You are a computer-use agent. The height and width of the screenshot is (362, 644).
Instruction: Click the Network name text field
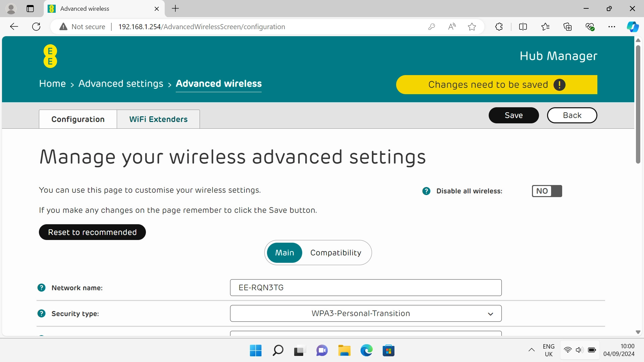[366, 288]
